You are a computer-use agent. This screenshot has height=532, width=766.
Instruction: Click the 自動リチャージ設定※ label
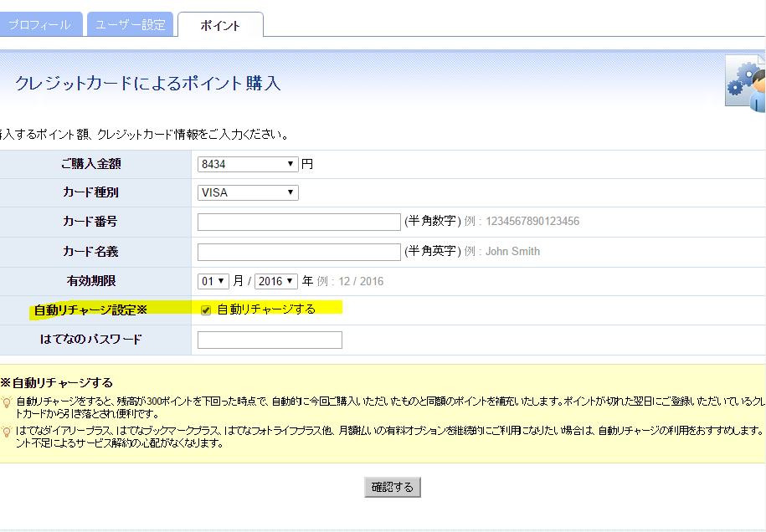[x=90, y=310]
